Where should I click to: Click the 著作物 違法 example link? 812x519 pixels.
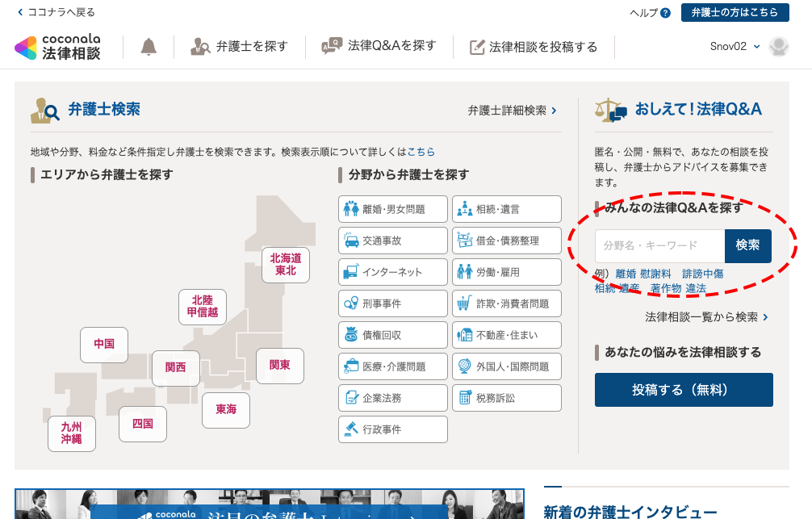click(678, 288)
